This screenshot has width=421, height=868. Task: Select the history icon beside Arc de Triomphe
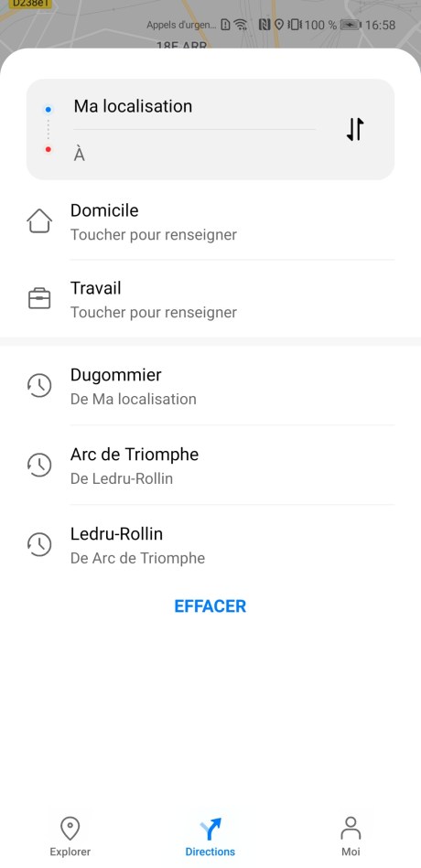pos(39,465)
